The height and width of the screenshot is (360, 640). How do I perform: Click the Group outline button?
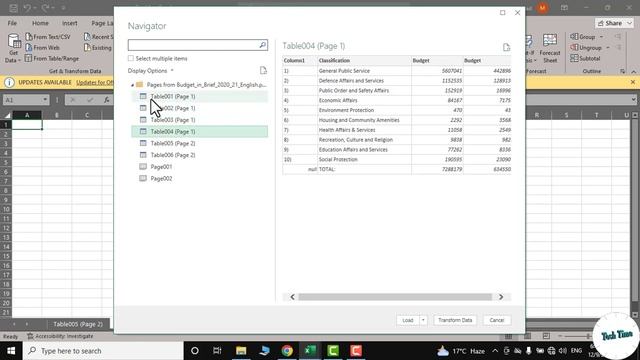(x=583, y=37)
